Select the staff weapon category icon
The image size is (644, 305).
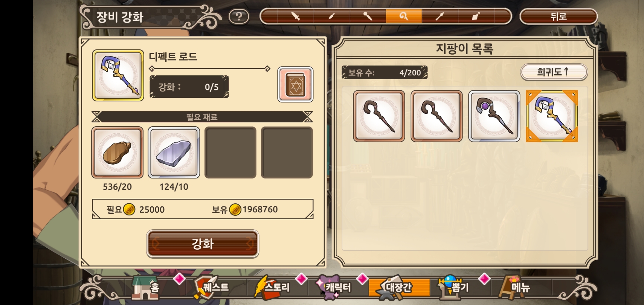pyautogui.click(x=404, y=16)
